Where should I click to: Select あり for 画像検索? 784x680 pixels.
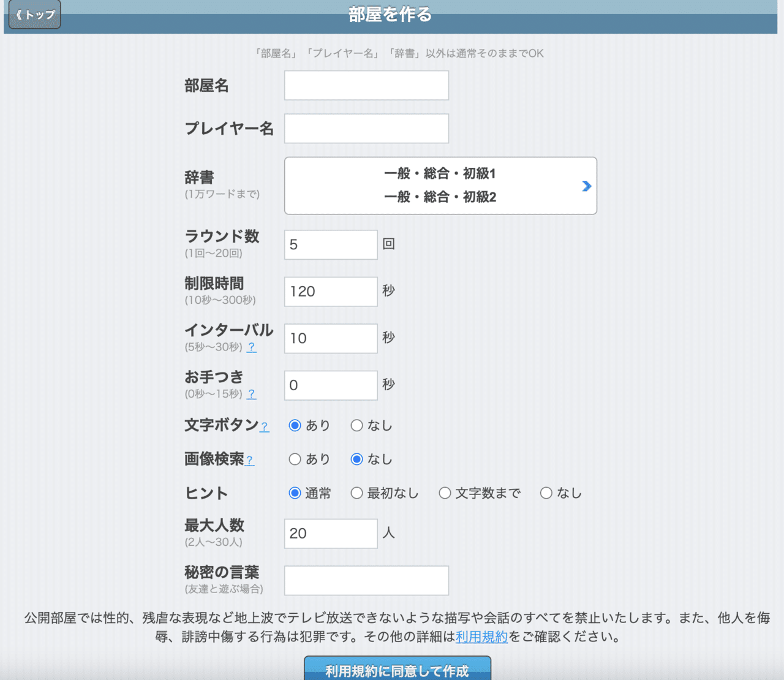coord(295,459)
